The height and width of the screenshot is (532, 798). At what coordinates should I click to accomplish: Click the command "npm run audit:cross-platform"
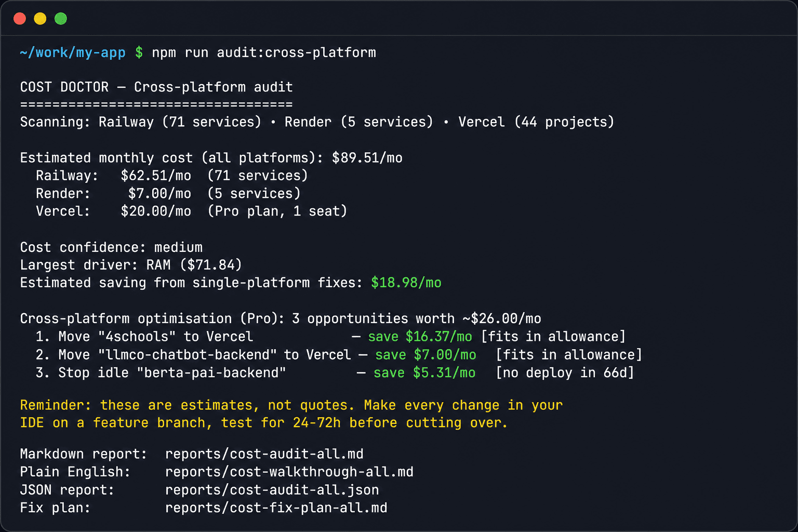[x=264, y=52]
